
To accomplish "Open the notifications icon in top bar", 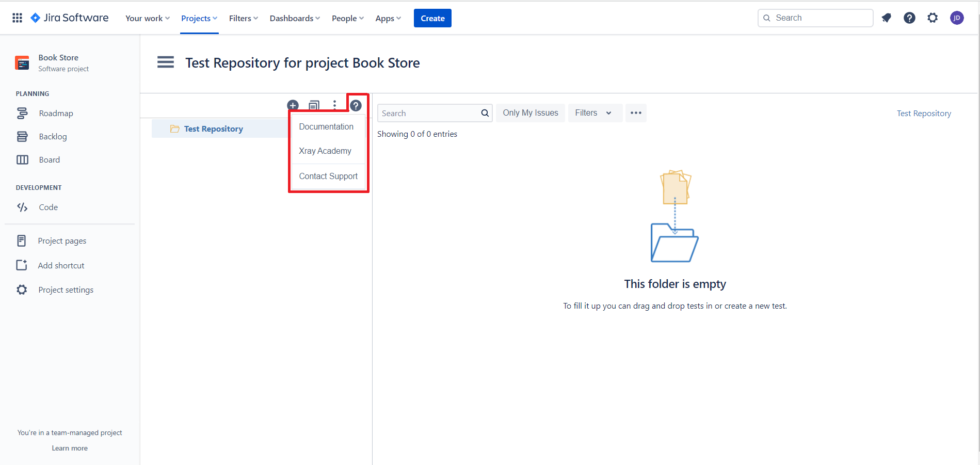I will [887, 18].
